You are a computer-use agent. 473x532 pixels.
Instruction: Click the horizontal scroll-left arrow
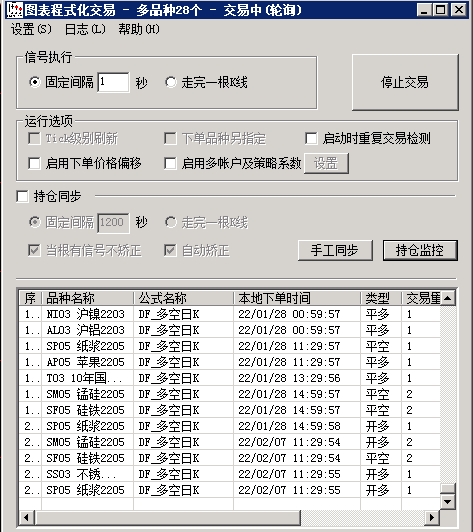click(26, 517)
